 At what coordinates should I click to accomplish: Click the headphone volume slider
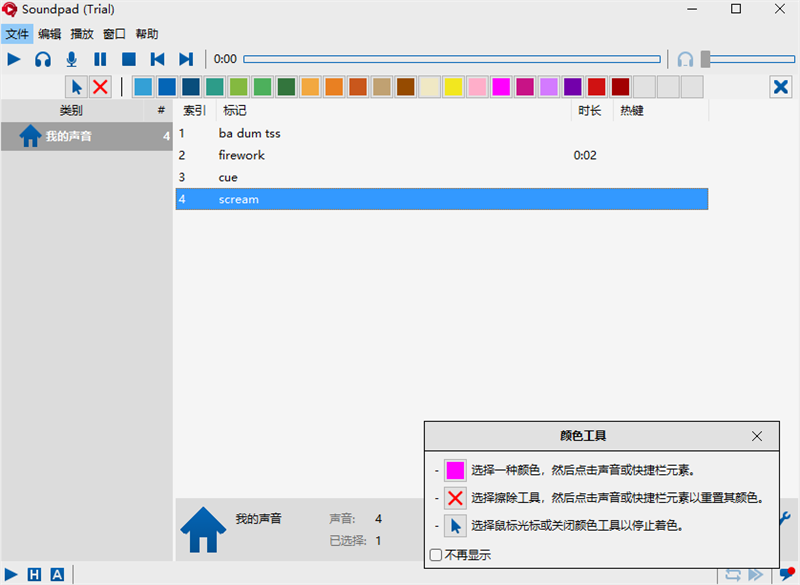[x=748, y=59]
